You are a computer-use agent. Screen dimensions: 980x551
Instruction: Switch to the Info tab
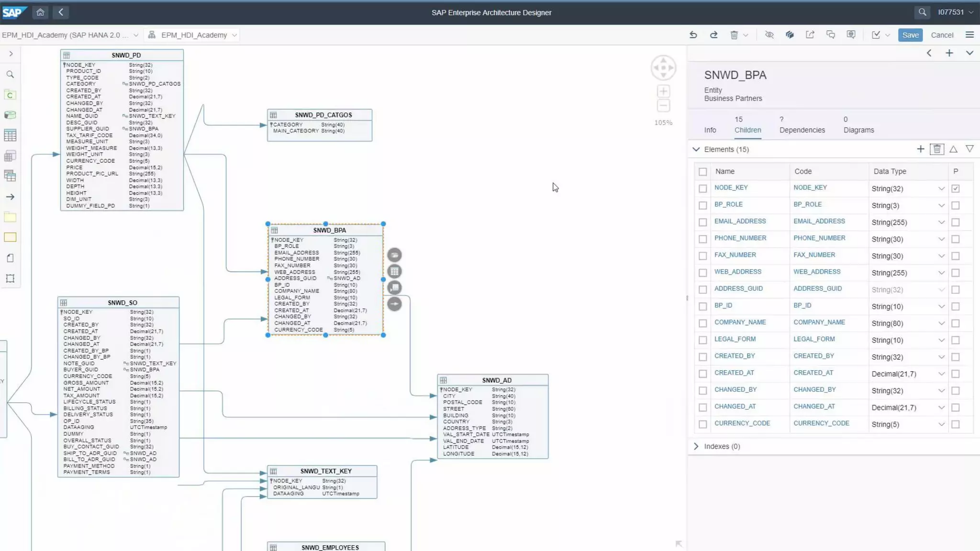(710, 130)
